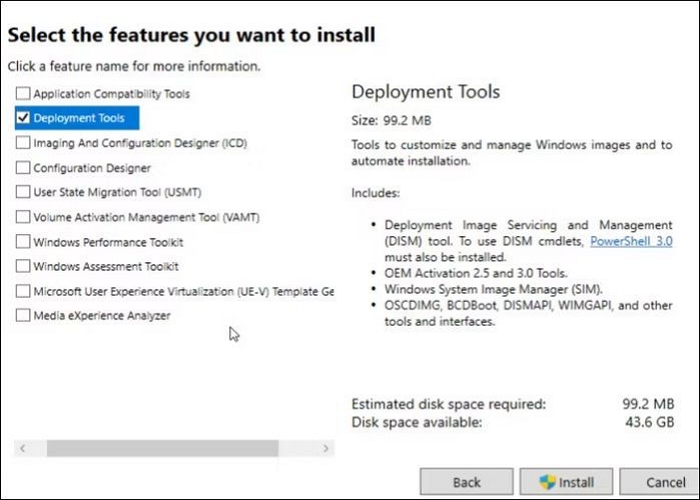Cancel the installation setup
Image resolution: width=700 pixels, height=500 pixels.
pos(665,482)
